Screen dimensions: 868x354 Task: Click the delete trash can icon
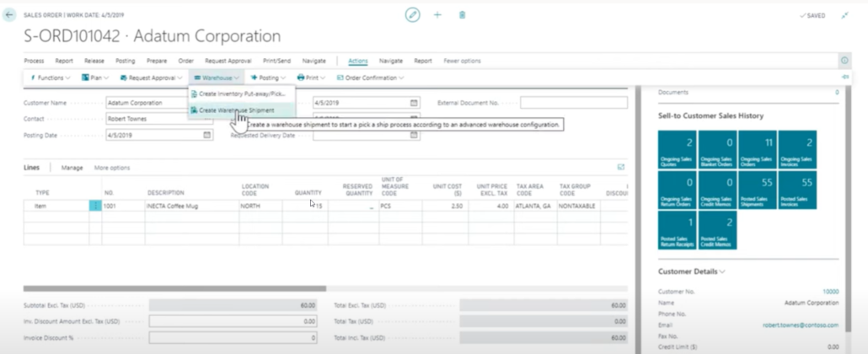pyautogui.click(x=463, y=15)
